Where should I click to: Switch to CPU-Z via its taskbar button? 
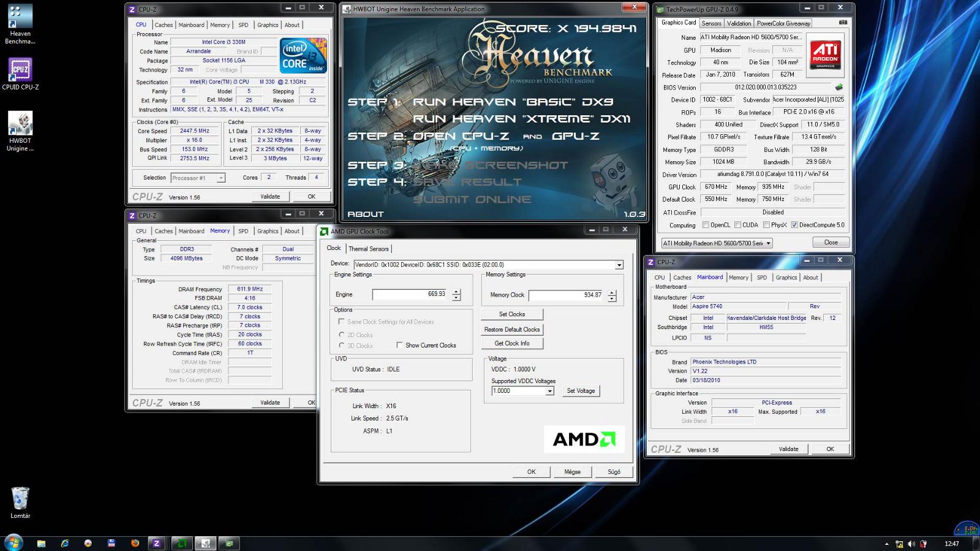click(157, 543)
